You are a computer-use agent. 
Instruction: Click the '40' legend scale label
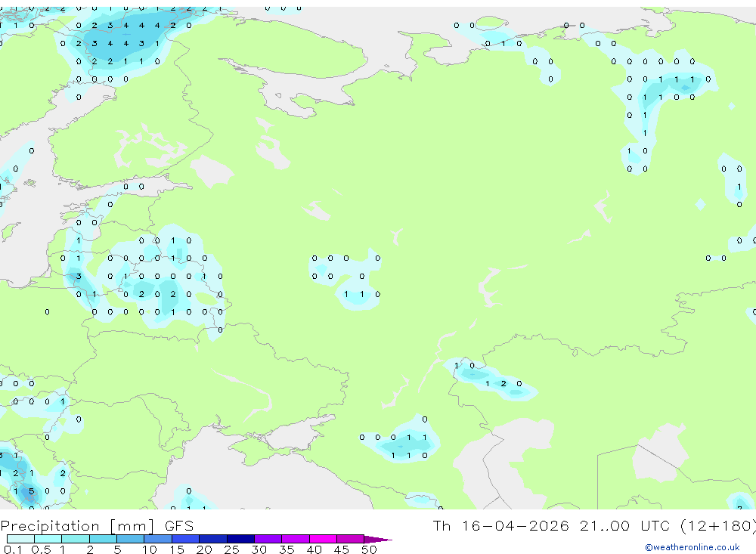coord(314,549)
